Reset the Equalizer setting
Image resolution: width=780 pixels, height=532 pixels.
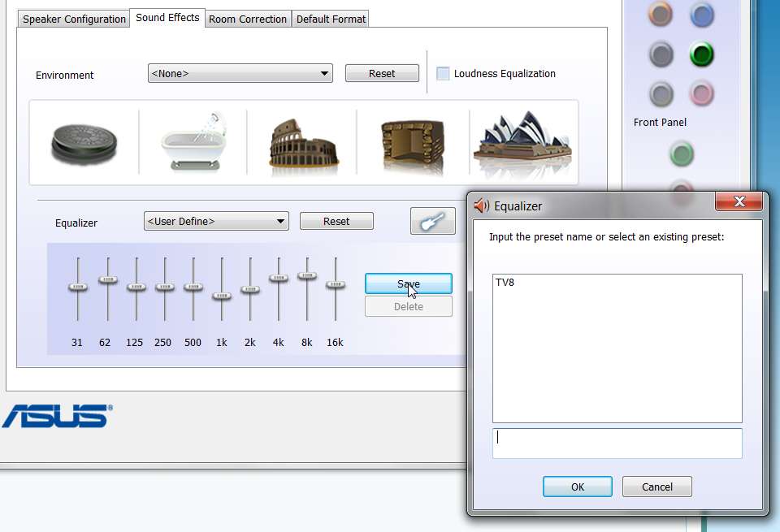[x=336, y=221]
